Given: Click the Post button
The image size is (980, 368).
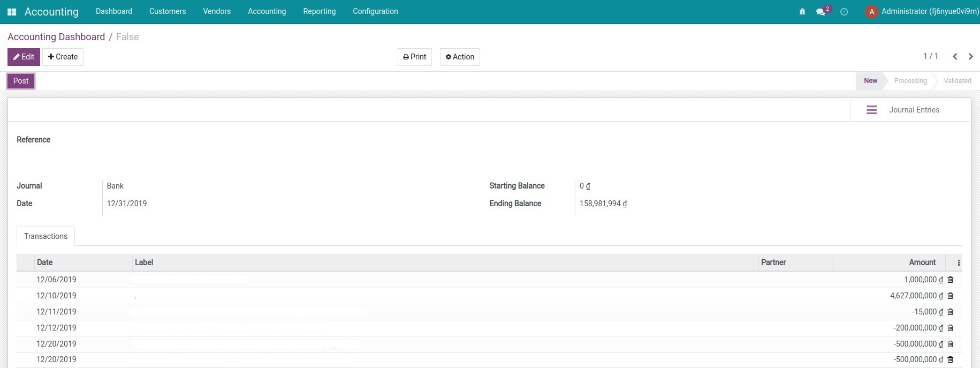Looking at the screenshot, I should click(x=21, y=81).
